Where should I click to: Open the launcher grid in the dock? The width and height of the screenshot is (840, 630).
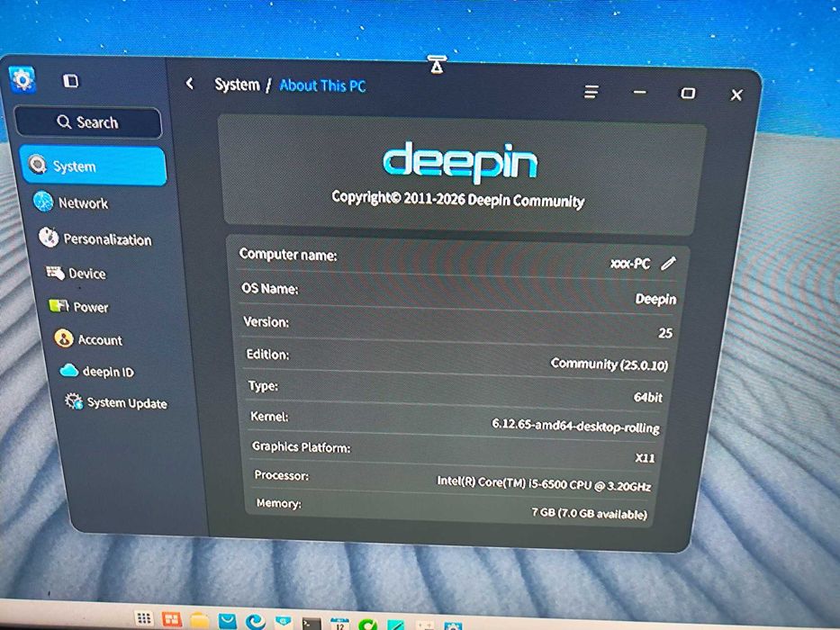pos(143,618)
